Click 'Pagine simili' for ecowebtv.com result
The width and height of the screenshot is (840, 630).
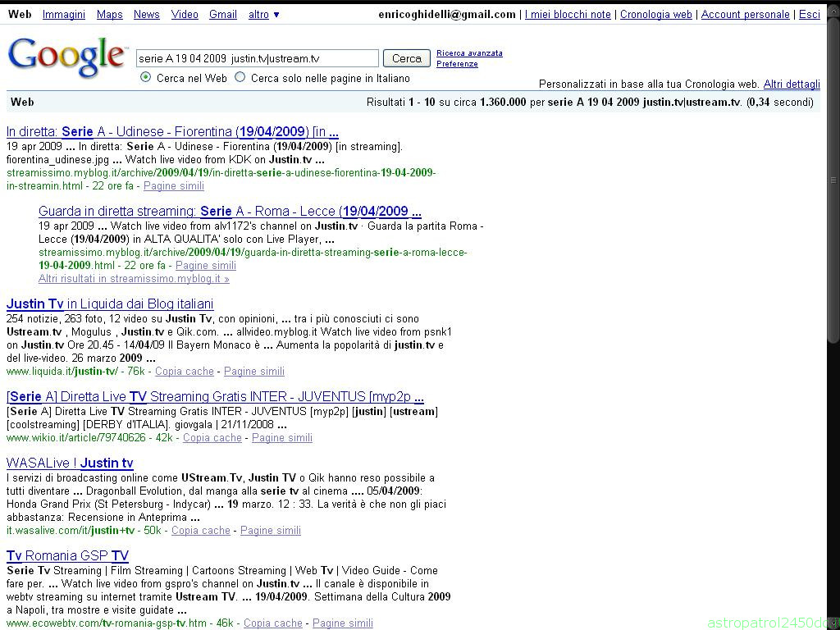[342, 623]
